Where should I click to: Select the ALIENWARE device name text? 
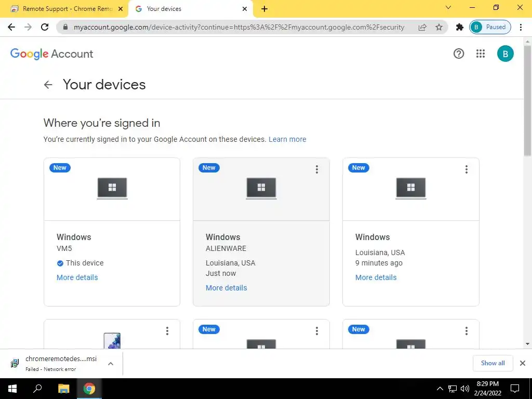tap(226, 249)
